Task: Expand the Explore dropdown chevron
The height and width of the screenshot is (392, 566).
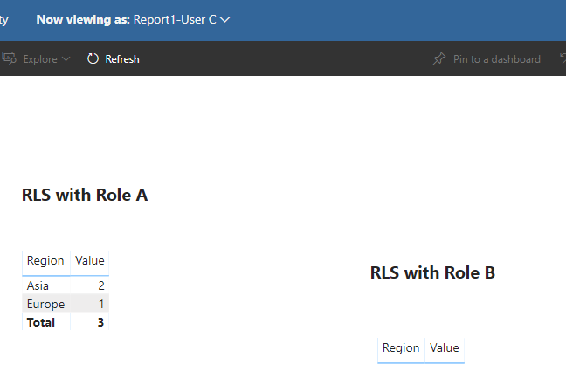Action: coord(66,58)
